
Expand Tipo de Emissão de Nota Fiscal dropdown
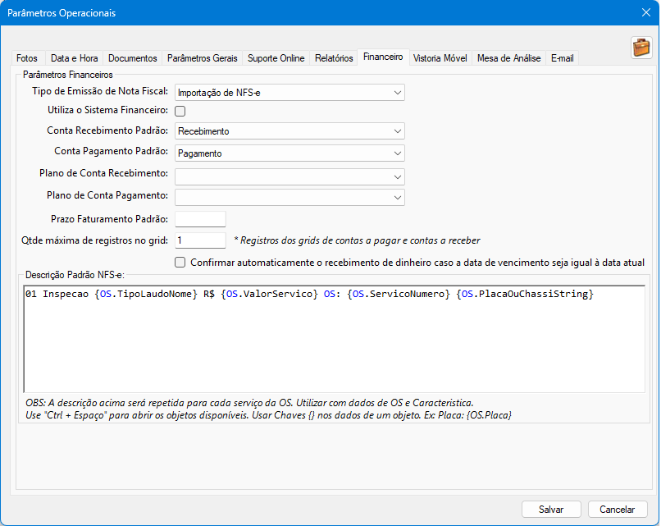pyautogui.click(x=290, y=93)
